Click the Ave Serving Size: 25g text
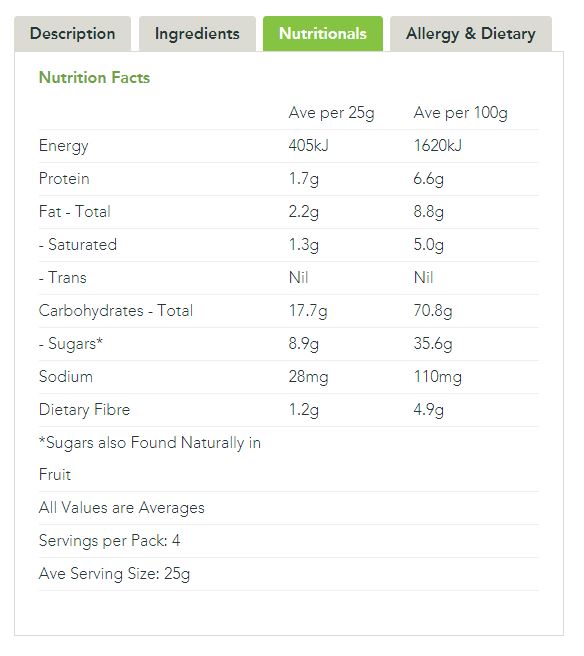The image size is (584, 656). tap(114, 574)
